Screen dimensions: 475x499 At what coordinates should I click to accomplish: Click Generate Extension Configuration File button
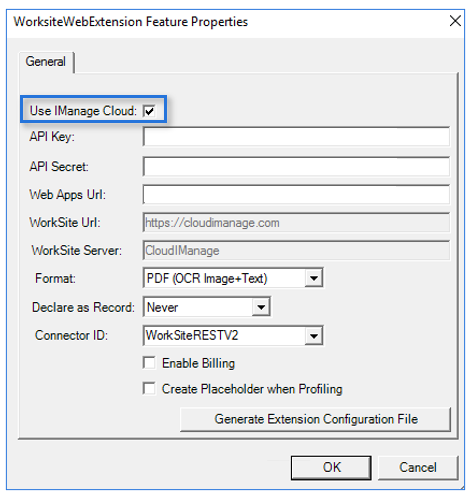[x=316, y=419]
